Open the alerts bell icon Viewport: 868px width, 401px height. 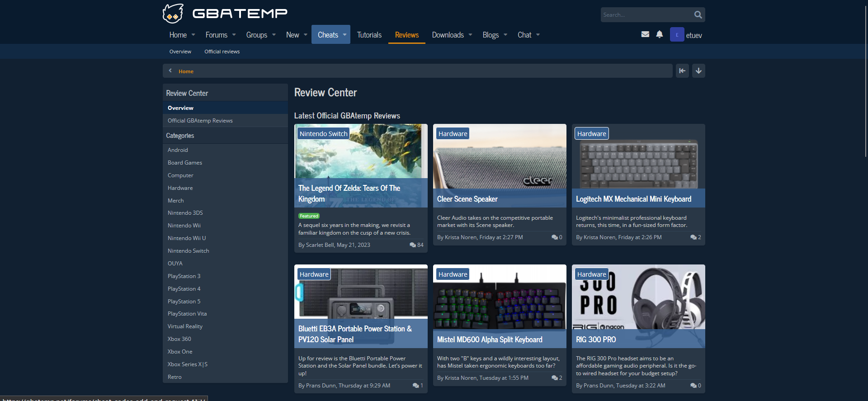pos(660,34)
